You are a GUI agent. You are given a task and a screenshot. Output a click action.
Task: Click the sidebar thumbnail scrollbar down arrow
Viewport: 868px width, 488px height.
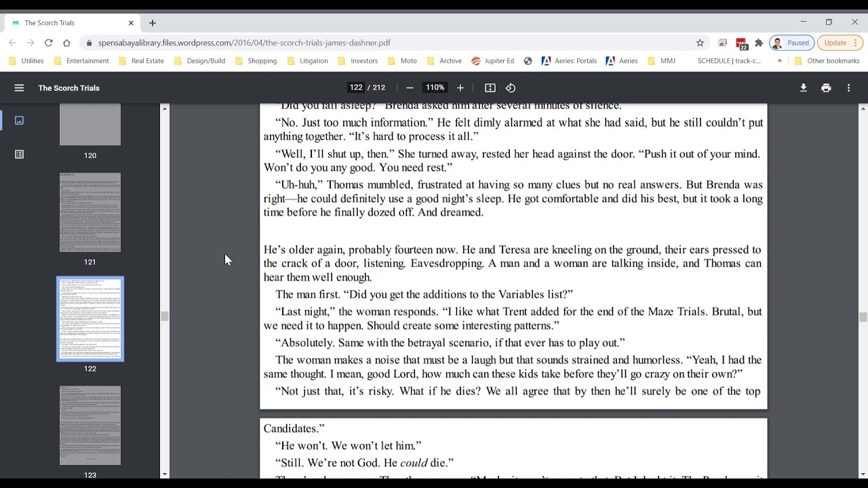(165, 474)
